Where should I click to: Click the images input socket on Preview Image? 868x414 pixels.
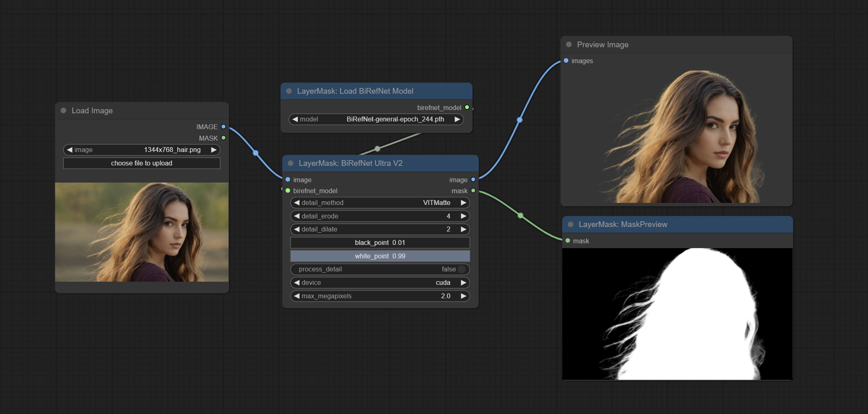tap(566, 61)
